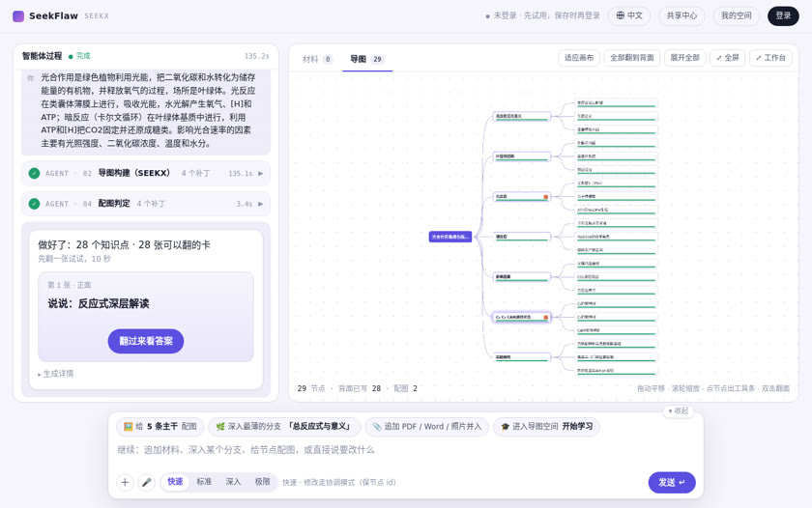The width and height of the screenshot is (812, 508).
Task: Click the 完成 status label
Action: point(79,56)
